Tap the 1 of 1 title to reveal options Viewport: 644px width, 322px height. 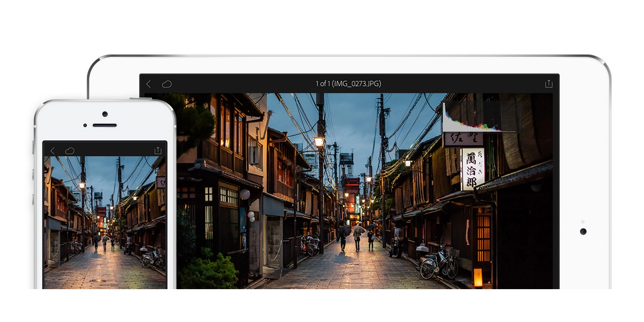(350, 84)
